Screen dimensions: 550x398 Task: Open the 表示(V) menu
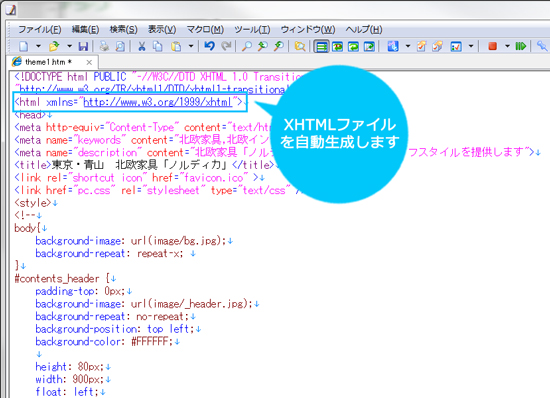click(162, 29)
